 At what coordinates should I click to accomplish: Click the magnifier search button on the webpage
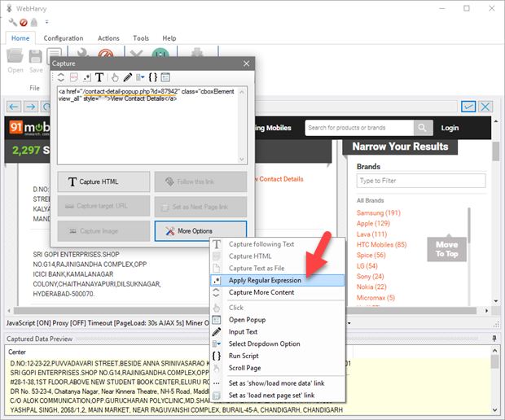[423, 128]
